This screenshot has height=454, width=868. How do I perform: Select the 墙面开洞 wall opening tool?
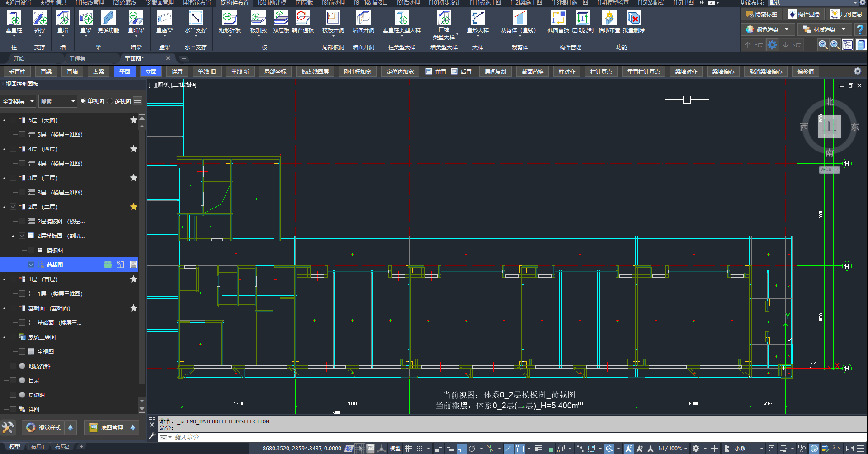pyautogui.click(x=363, y=22)
